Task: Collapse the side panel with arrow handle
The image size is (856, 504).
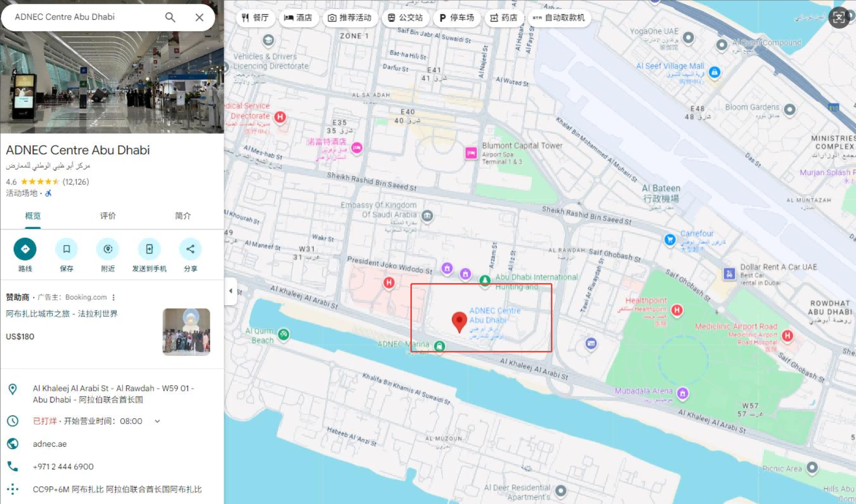Action: point(230,291)
